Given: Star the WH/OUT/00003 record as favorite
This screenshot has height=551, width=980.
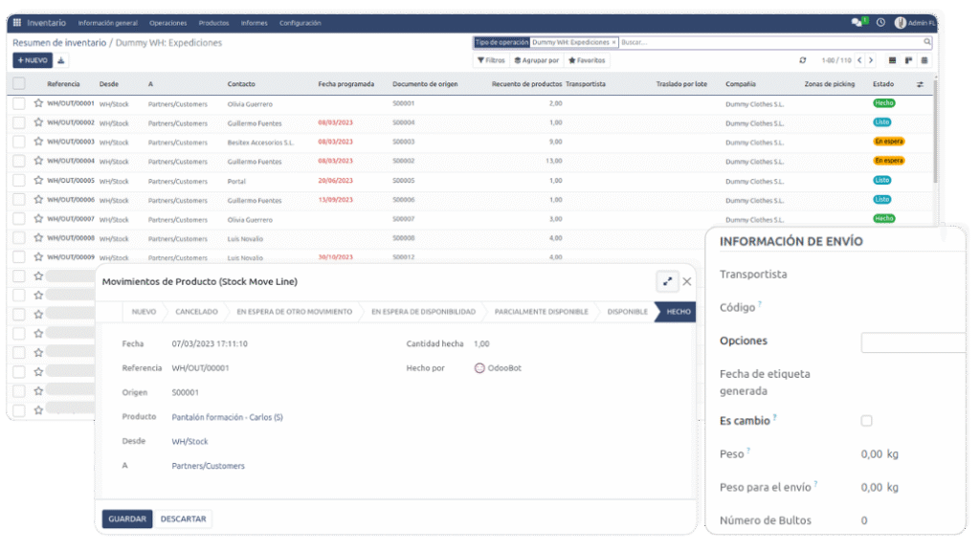Looking at the screenshot, I should click(38, 142).
